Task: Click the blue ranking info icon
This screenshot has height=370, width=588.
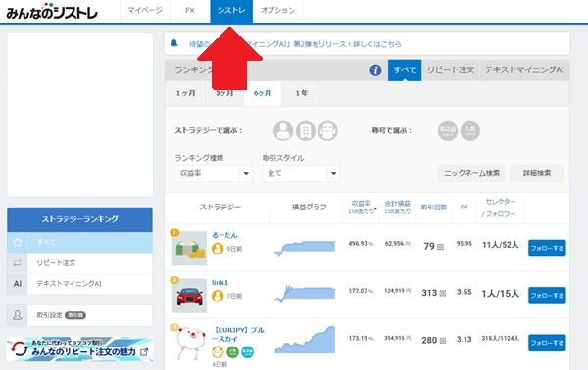Action: 375,70
